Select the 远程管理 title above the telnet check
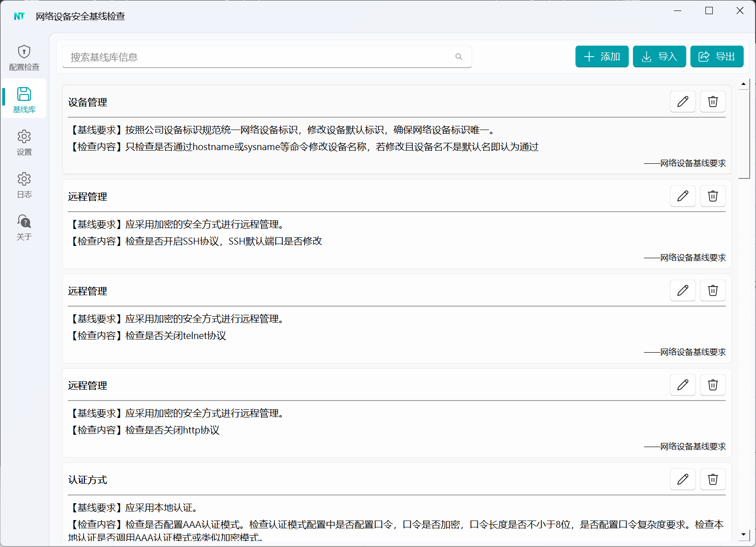The height and width of the screenshot is (547, 756). 88,291
